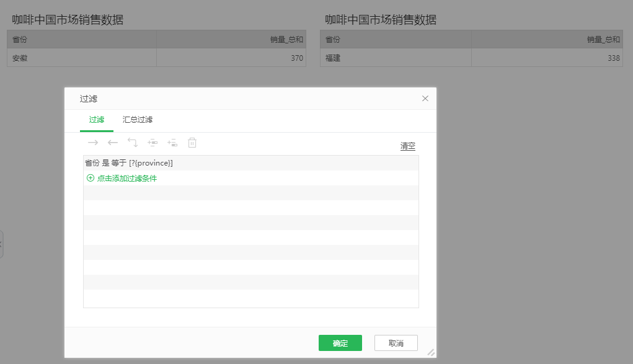Click 销量_总和 header in right table
The image size is (633, 364).
tap(603, 40)
